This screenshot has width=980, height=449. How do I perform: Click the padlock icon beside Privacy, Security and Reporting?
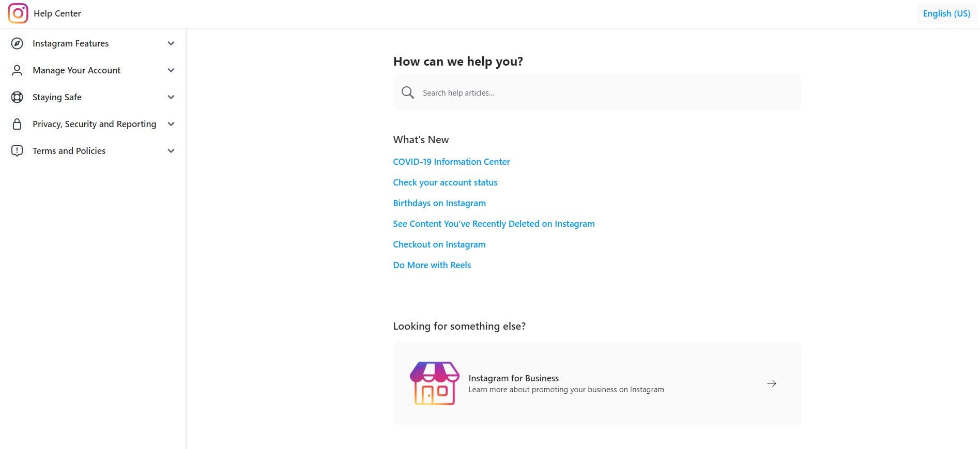(x=17, y=124)
